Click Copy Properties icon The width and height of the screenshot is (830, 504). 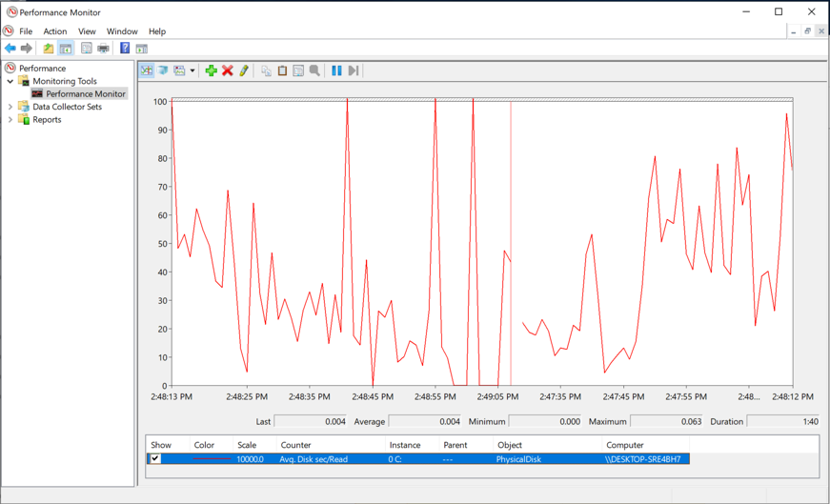[266, 71]
